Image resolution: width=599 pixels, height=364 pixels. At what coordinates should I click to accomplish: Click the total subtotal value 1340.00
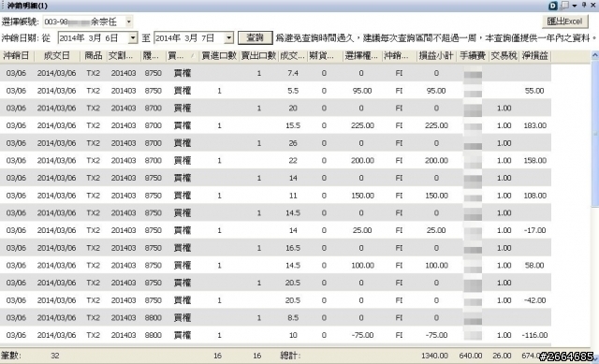click(x=434, y=356)
